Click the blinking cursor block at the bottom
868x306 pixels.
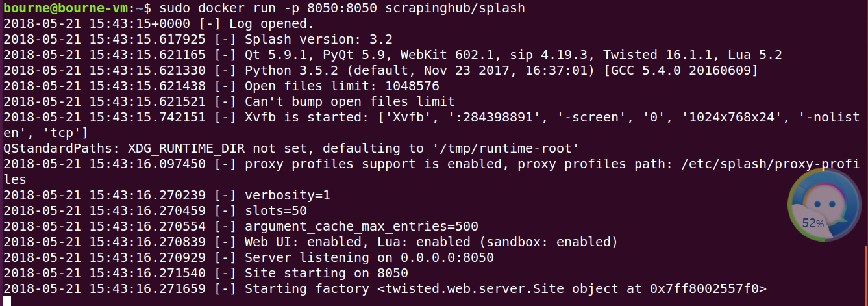7,301
